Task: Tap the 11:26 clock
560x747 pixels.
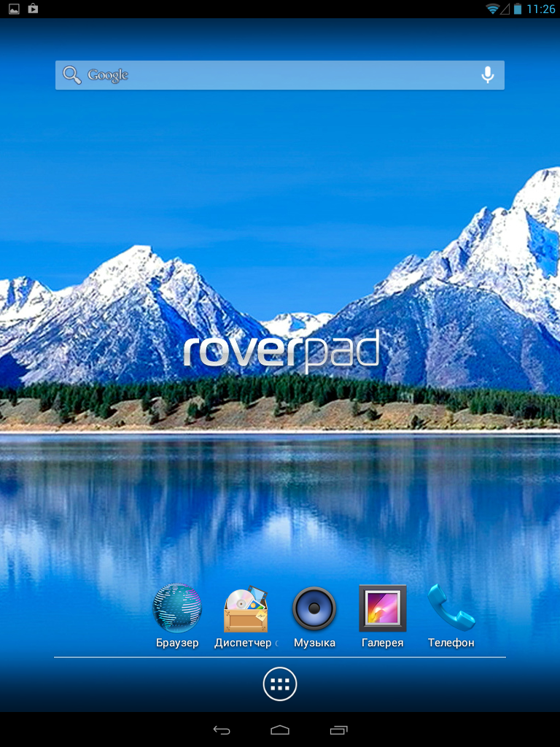Action: pos(540,9)
